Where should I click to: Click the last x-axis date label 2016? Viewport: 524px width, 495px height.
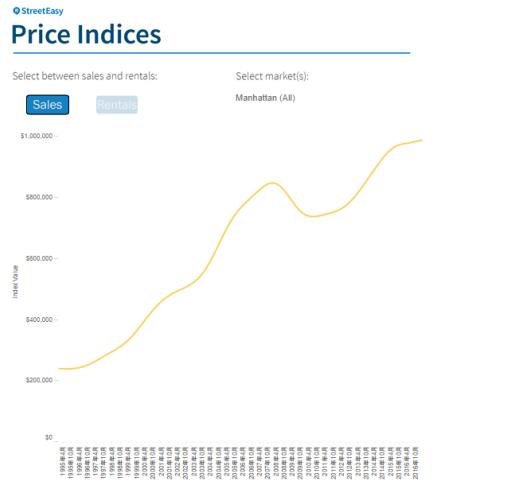click(415, 463)
